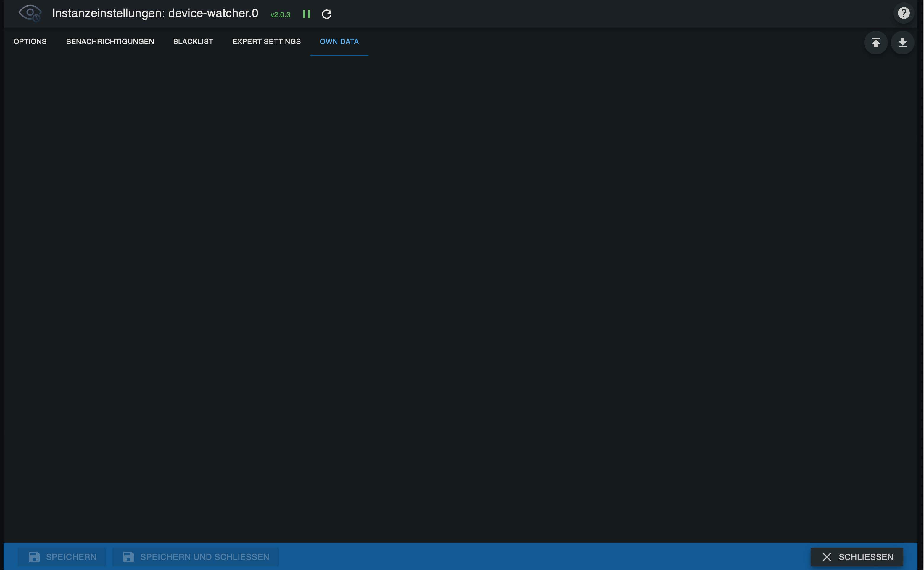Click the disk icon on SPEICHERN UND SCHLIESSEN

(x=129, y=556)
